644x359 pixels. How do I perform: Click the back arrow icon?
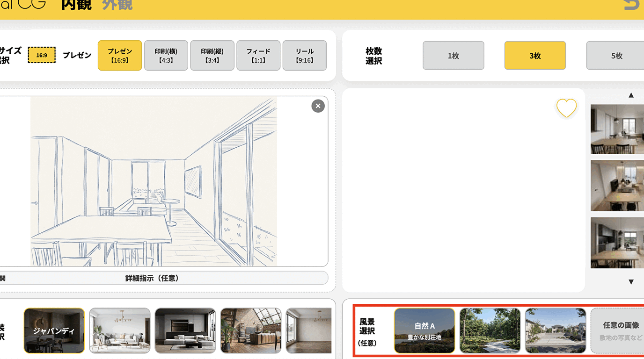(x=632, y=5)
